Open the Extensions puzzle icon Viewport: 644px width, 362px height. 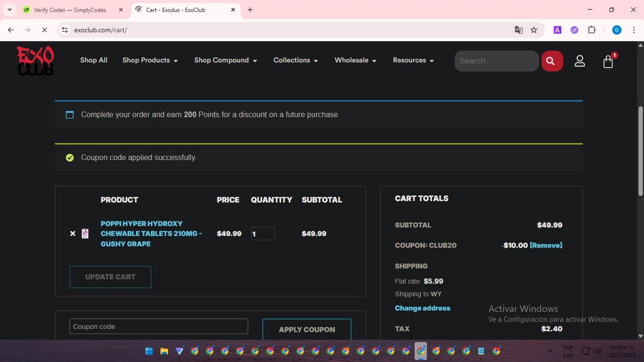tap(592, 30)
